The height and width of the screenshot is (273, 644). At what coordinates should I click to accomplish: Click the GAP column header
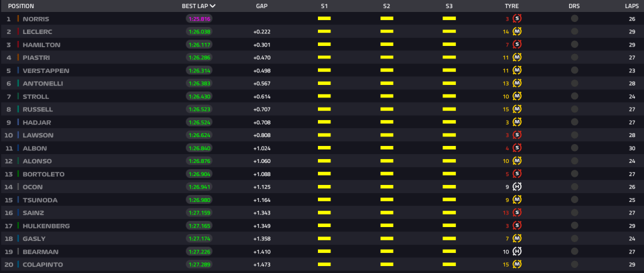pyautogui.click(x=262, y=6)
